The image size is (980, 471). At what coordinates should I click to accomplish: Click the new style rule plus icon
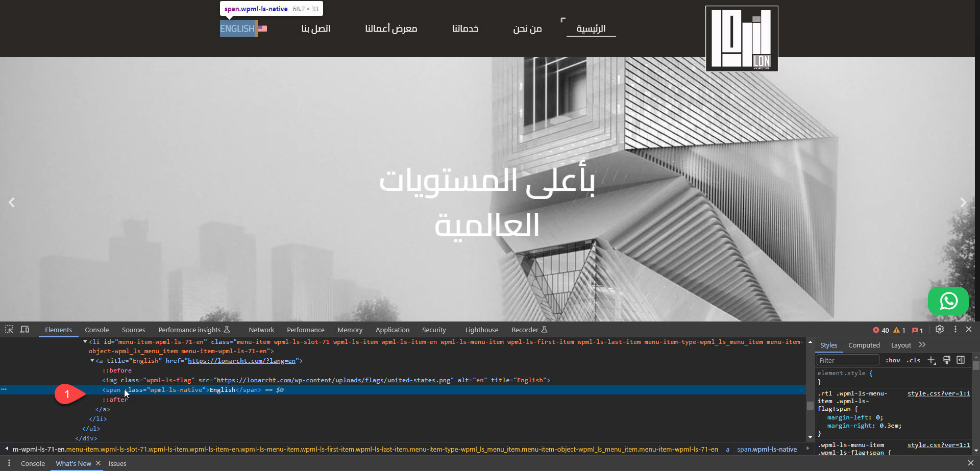click(932, 360)
